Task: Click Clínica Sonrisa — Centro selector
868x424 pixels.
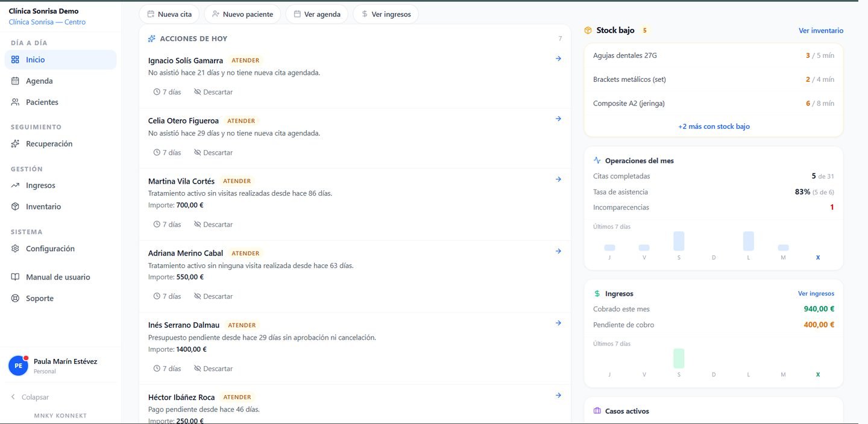Action: 47,22
